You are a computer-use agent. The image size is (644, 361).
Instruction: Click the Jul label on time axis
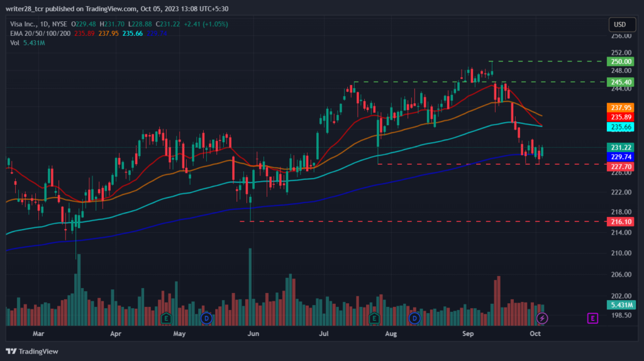point(324,333)
